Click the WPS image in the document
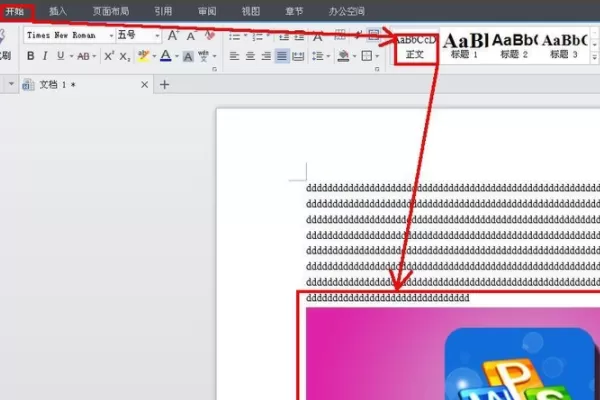This screenshot has width=600, height=400. pos(453,353)
